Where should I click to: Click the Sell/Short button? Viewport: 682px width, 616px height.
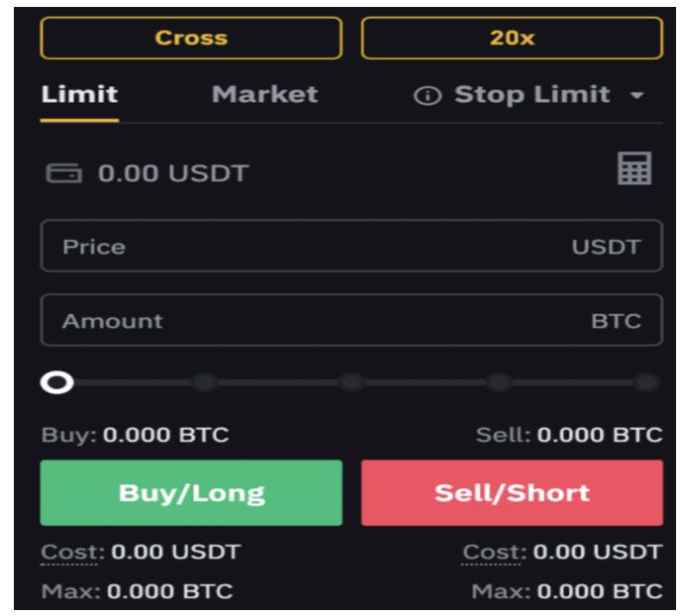point(512,492)
